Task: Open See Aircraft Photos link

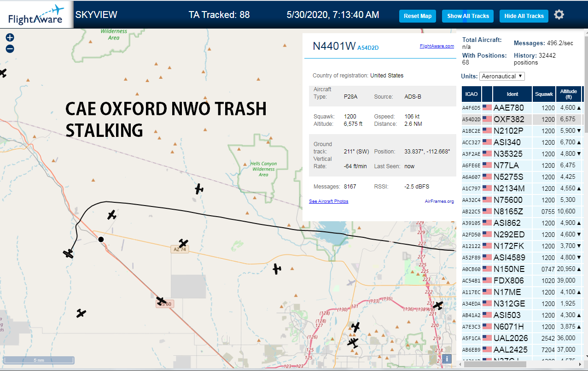Action: pyautogui.click(x=329, y=201)
